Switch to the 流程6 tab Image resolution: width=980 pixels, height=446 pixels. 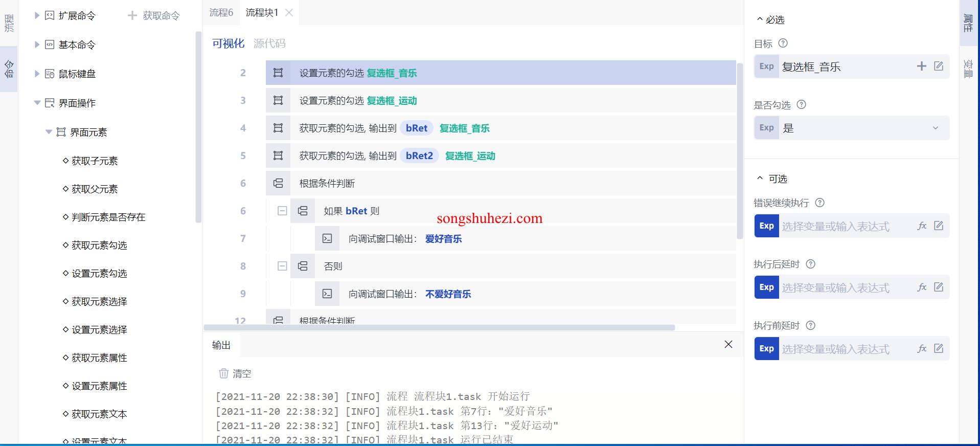221,12
